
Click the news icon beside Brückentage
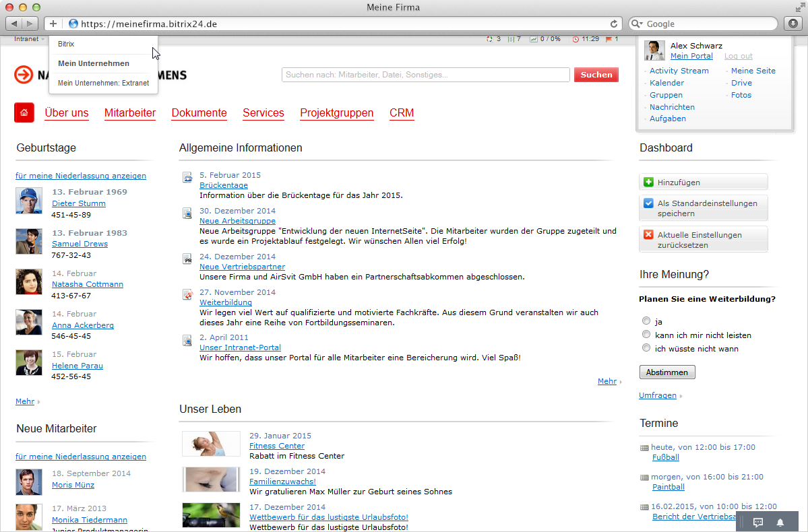187,178
